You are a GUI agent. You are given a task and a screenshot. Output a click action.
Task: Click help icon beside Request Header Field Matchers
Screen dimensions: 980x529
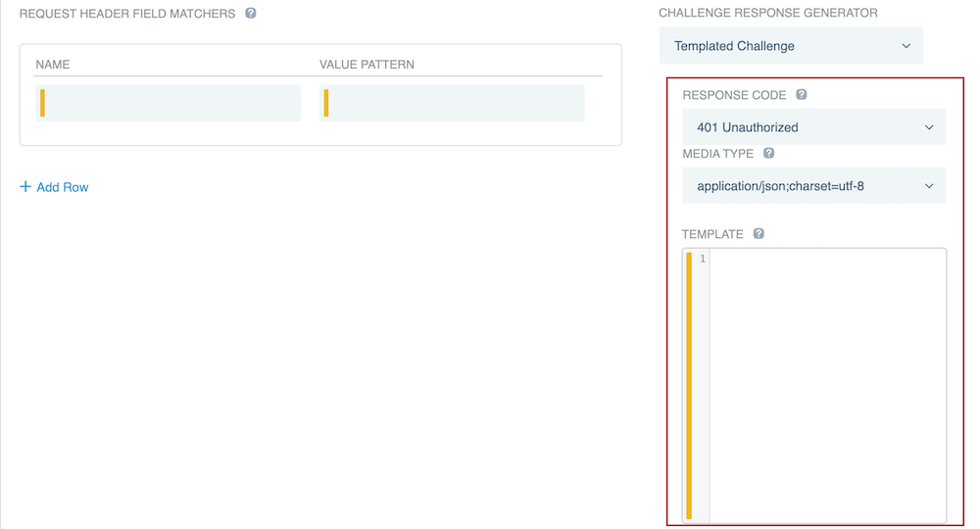[251, 14]
